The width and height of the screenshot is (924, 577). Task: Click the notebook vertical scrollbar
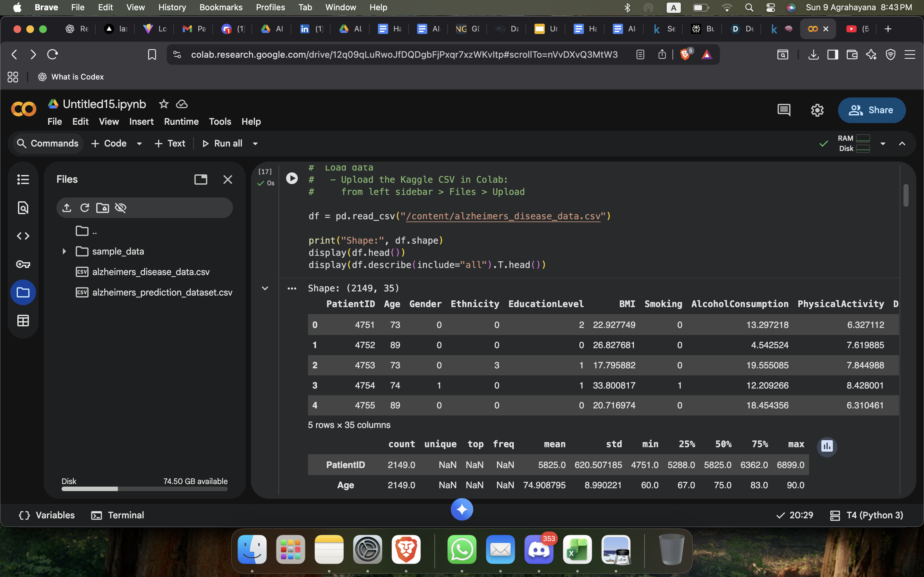click(x=906, y=196)
